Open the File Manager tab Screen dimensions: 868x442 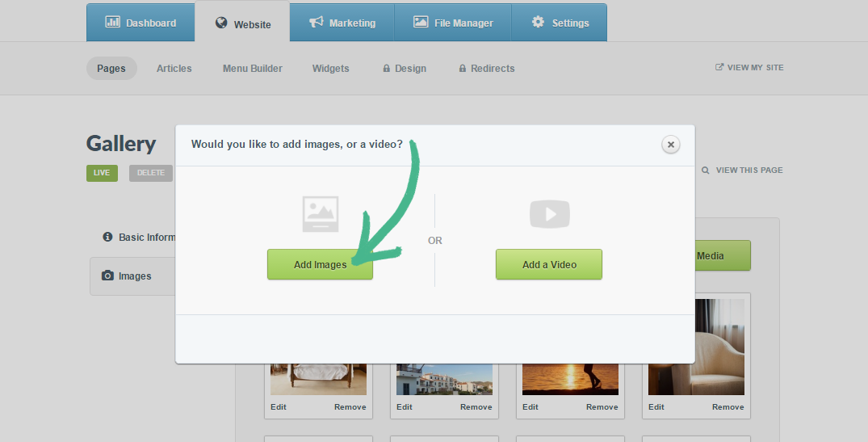tap(453, 23)
